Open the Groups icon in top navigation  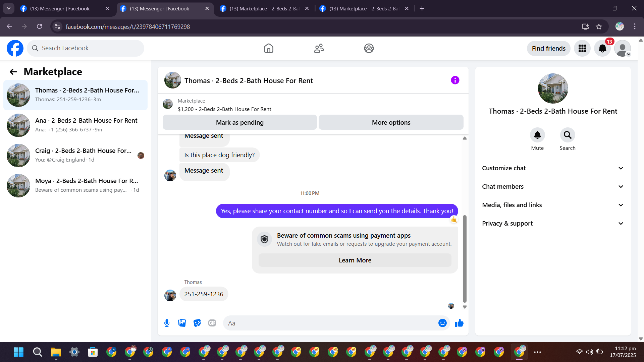(x=369, y=48)
